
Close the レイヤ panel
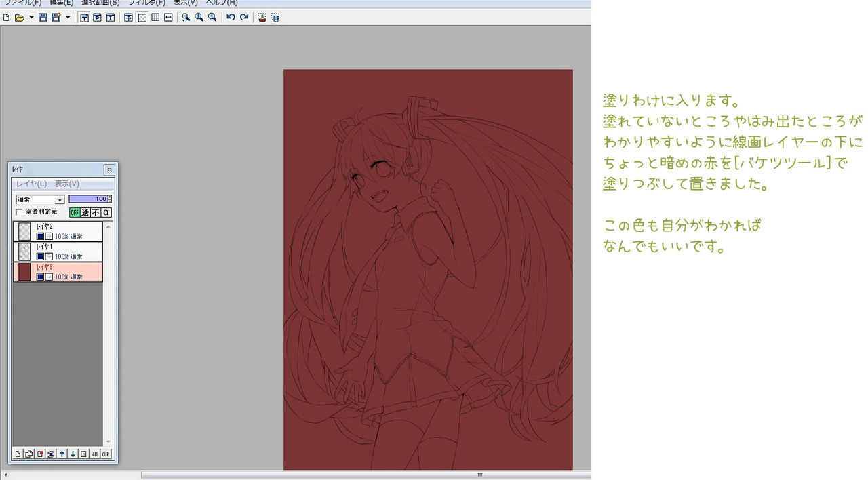point(109,170)
